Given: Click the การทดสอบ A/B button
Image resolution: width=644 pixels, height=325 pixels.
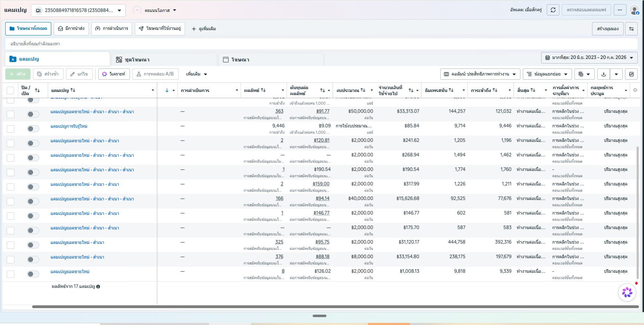Looking at the screenshot, I should coord(155,74).
